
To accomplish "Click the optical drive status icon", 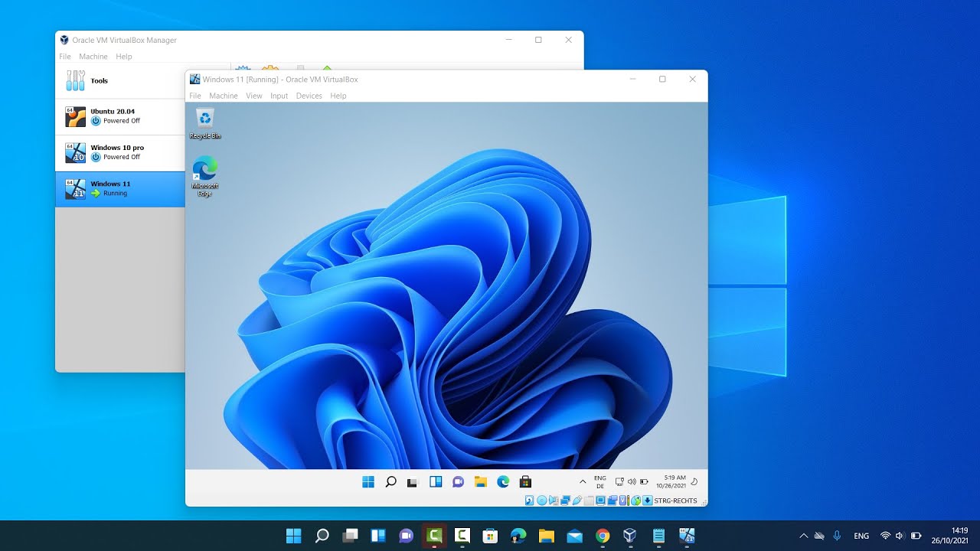I will coord(541,500).
